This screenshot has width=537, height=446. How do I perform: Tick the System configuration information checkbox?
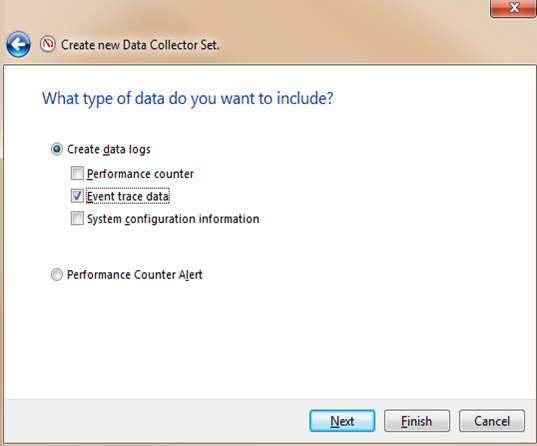77,219
